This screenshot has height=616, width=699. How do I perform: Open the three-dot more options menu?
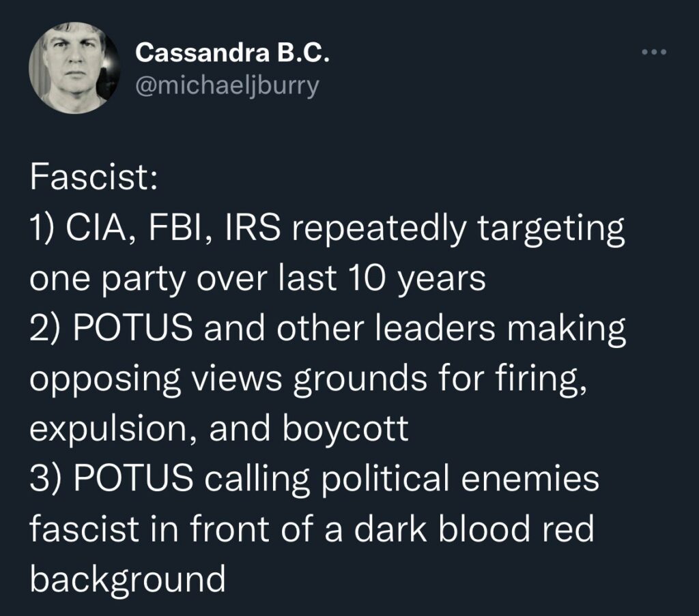(654, 53)
